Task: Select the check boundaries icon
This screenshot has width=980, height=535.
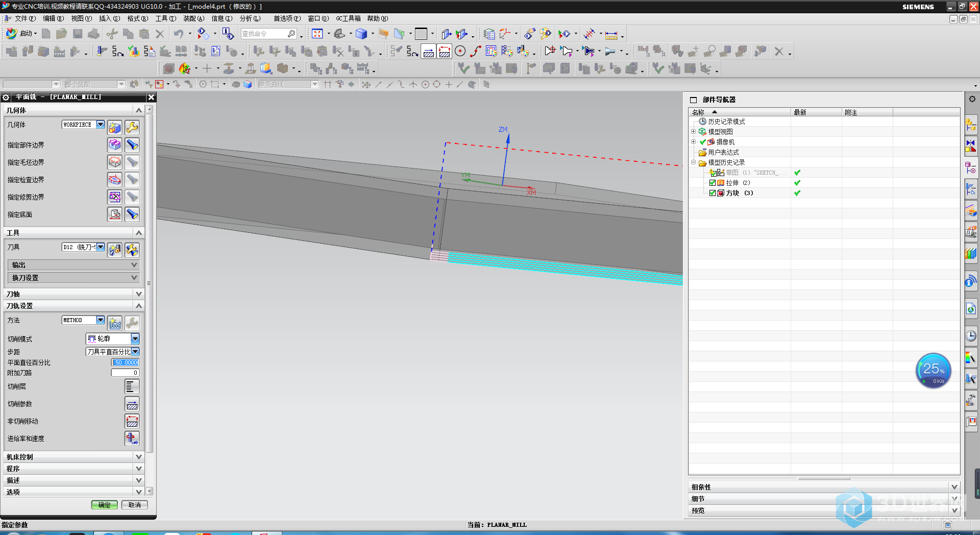Action: pos(115,180)
